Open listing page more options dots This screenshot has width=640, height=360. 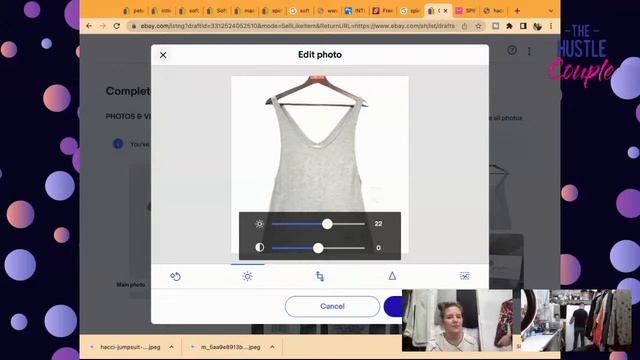pos(529,51)
